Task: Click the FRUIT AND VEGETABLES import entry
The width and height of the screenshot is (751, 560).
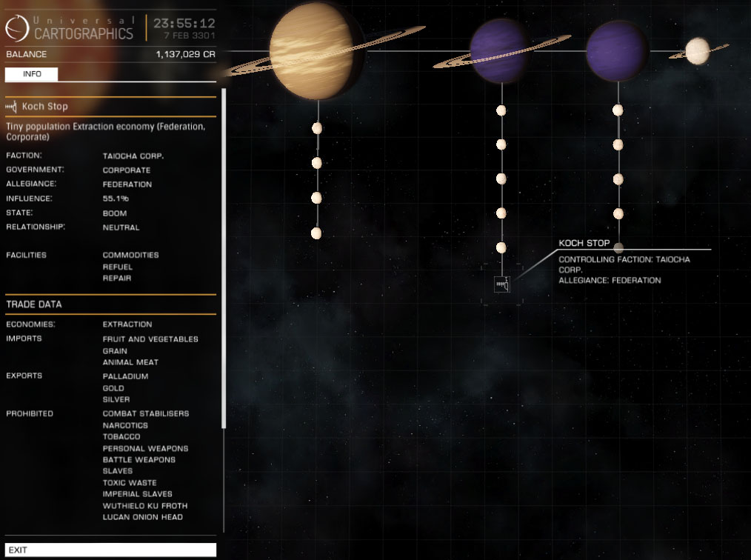Action: (x=150, y=339)
